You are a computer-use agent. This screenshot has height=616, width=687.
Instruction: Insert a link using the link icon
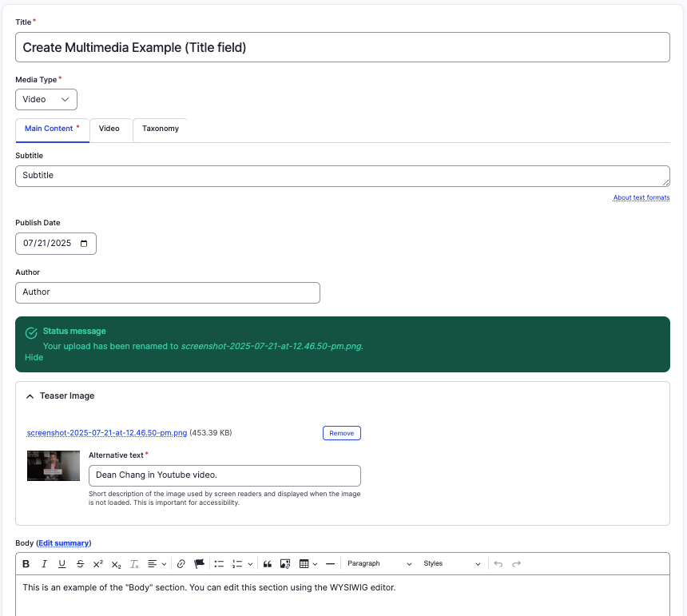tap(181, 564)
